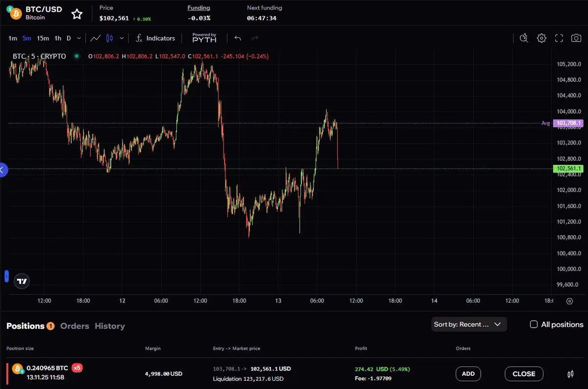The height and width of the screenshot is (389, 588).
Task: Redo the chart action
Action: pyautogui.click(x=255, y=38)
